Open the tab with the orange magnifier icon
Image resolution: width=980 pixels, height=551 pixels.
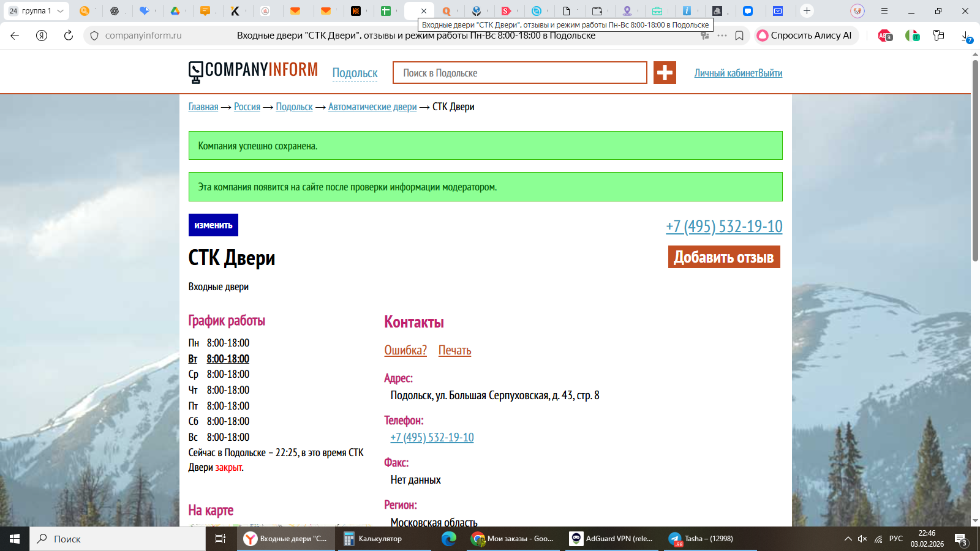[85, 11]
